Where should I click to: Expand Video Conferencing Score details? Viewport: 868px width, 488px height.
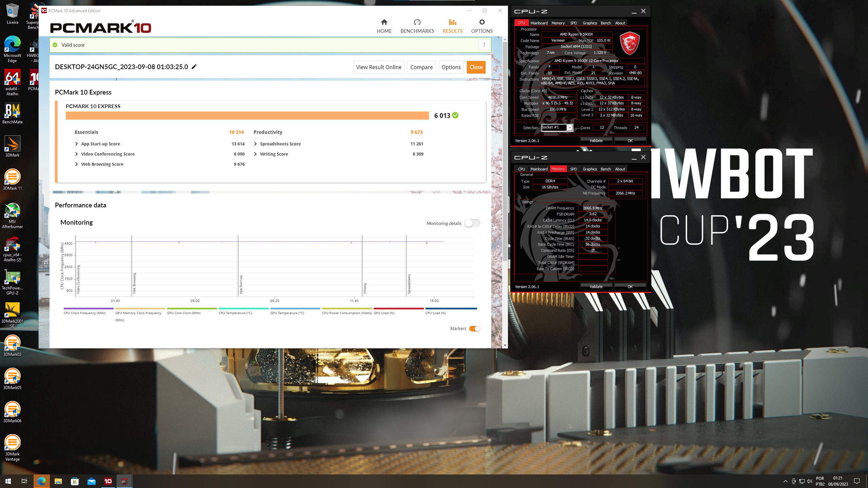pyautogui.click(x=76, y=154)
